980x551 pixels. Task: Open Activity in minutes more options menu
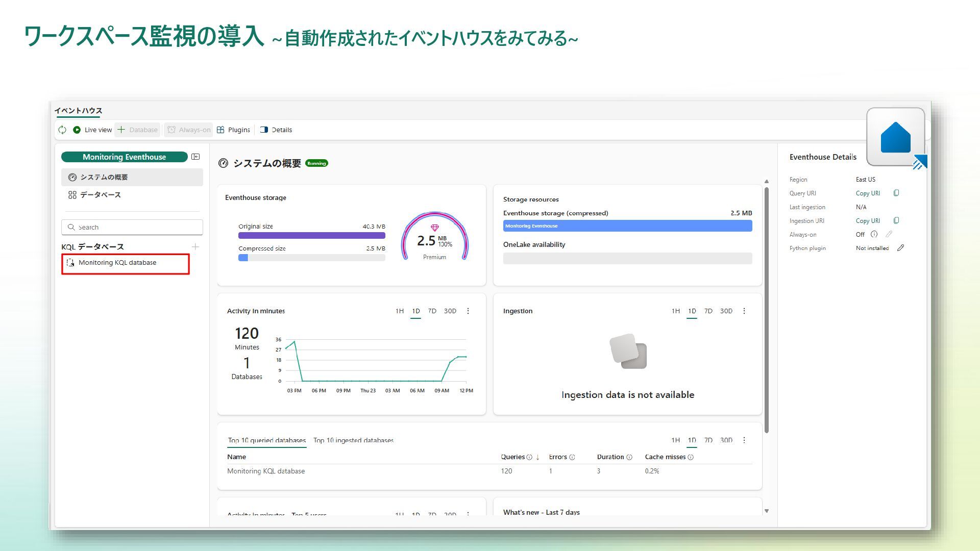(468, 311)
